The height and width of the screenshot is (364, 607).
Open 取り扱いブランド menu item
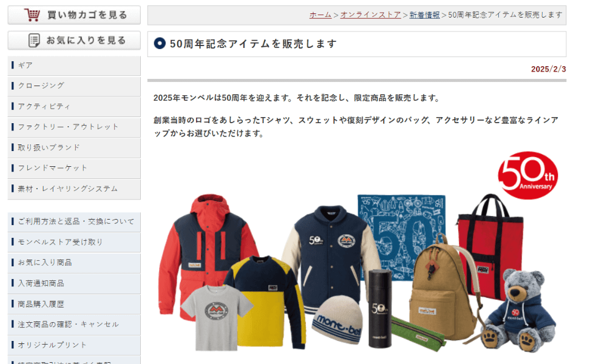(49, 148)
